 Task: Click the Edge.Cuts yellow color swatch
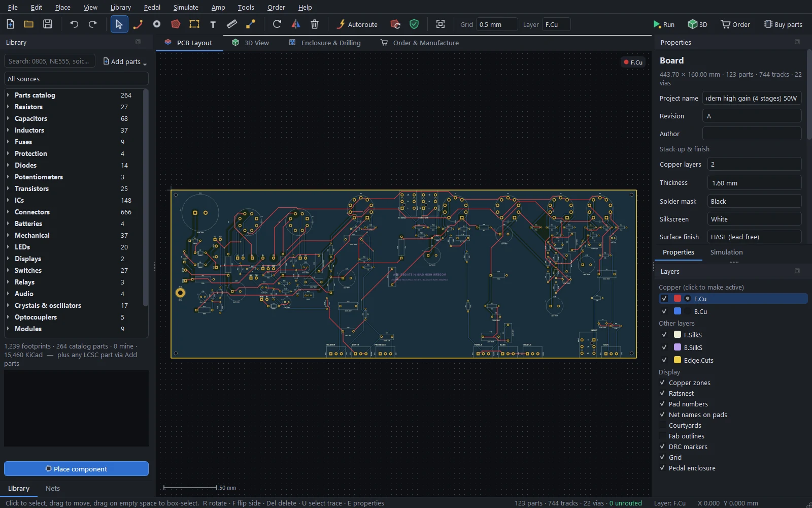pyautogui.click(x=678, y=360)
